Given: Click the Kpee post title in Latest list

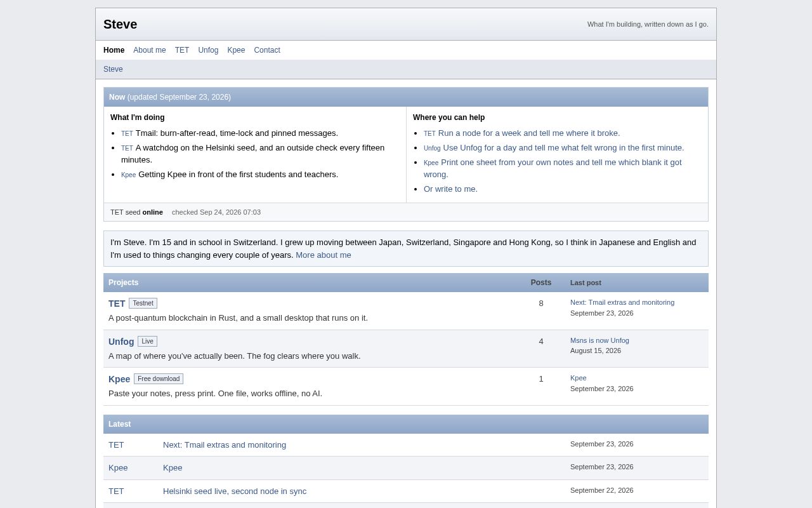Looking at the screenshot, I should (173, 468).
